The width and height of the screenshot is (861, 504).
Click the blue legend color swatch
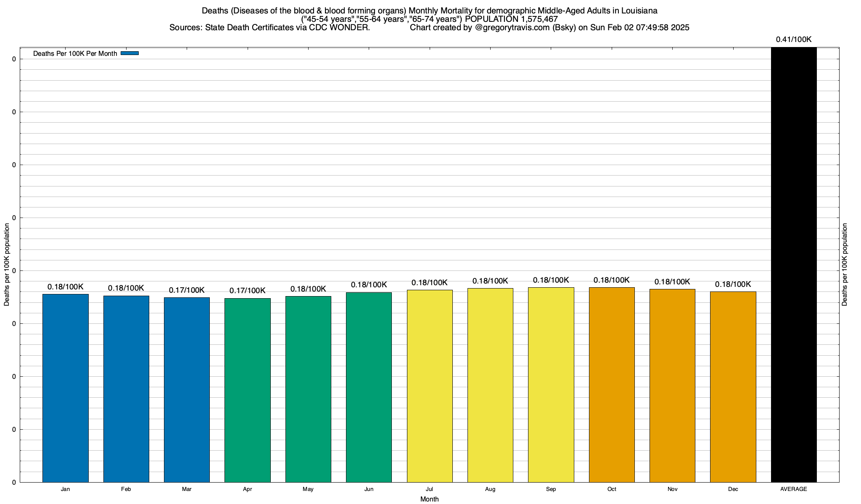tap(129, 53)
